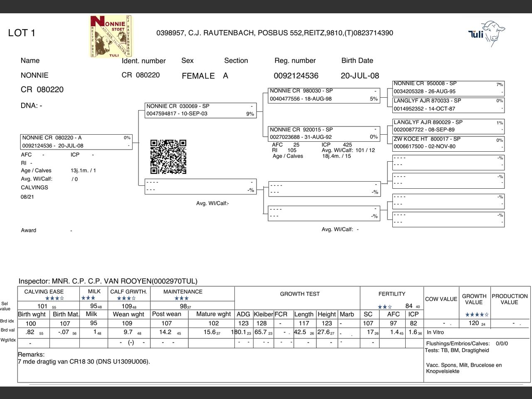532x399 pixels.
Task: Click the ICP breed index 82
Action: click(x=413, y=323)
